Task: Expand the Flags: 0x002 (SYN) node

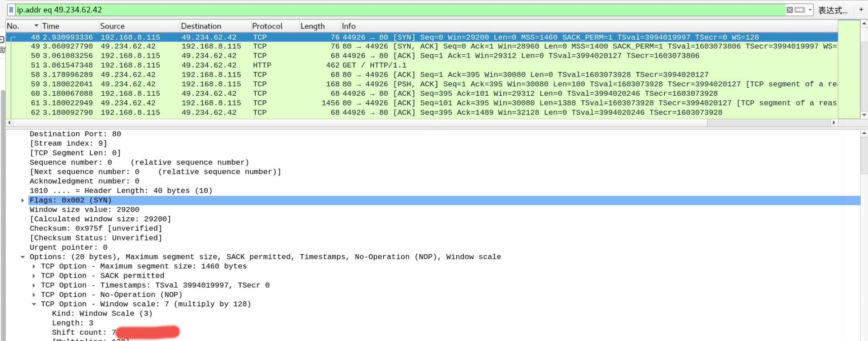Action: coord(22,200)
